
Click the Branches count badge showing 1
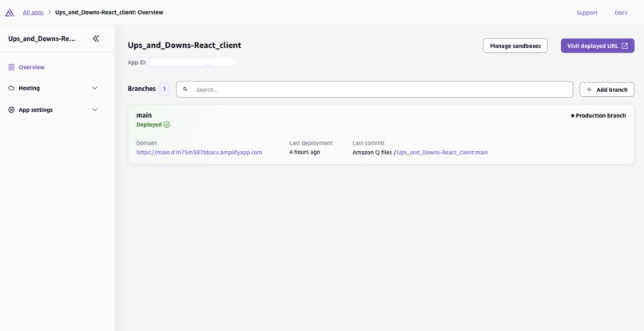point(164,89)
